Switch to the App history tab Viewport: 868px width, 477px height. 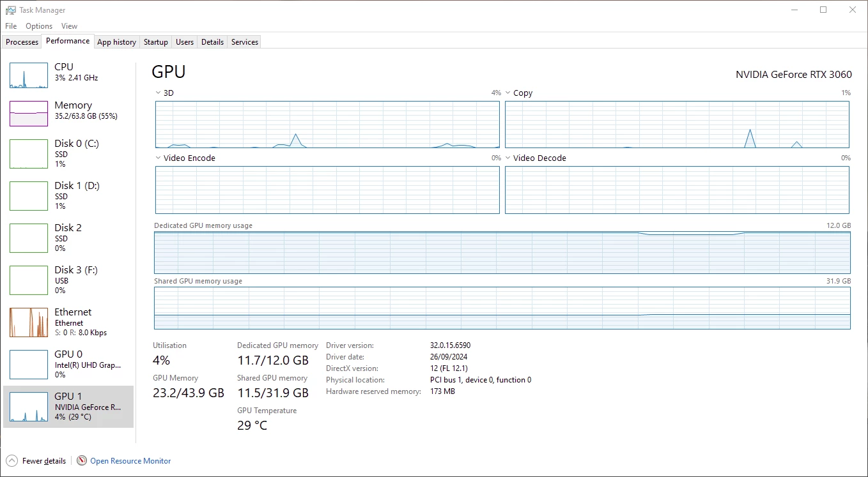point(116,42)
